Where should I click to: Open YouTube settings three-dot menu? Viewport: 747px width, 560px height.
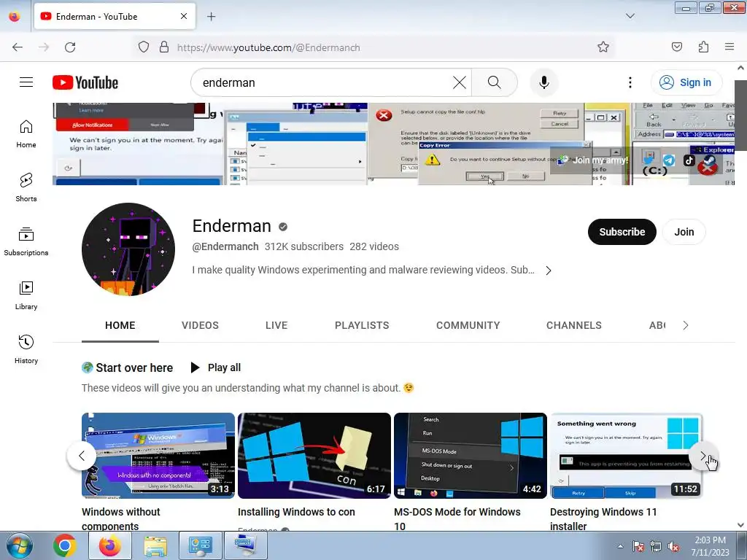point(630,82)
